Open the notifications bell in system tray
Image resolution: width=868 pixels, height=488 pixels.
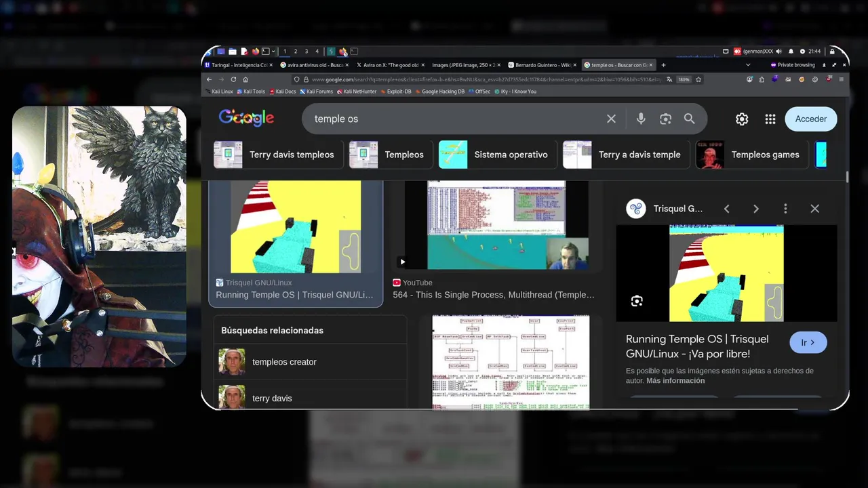(791, 52)
